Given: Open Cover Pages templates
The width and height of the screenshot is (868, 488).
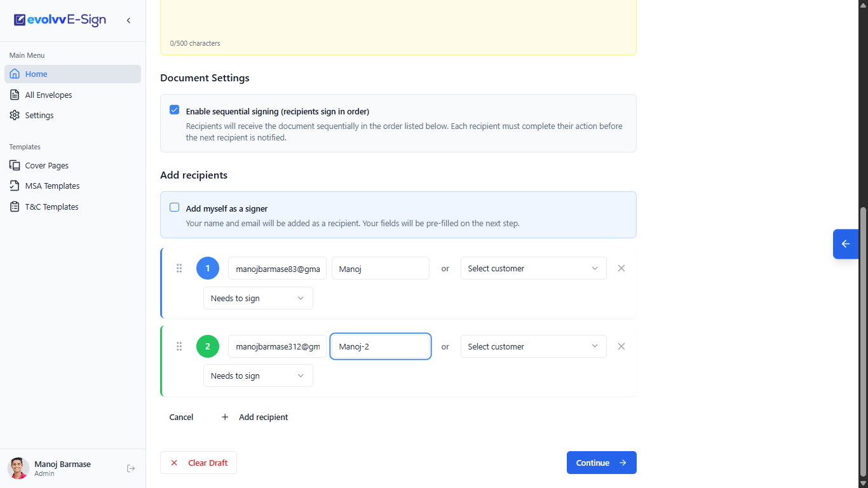Looking at the screenshot, I should [72, 165].
